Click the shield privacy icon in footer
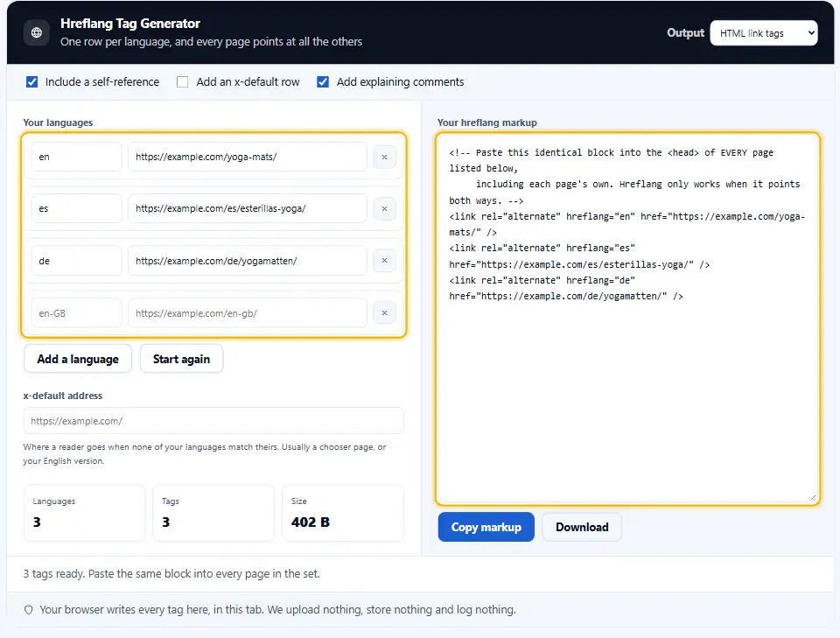Screen dimensions: 840x638 (29, 610)
